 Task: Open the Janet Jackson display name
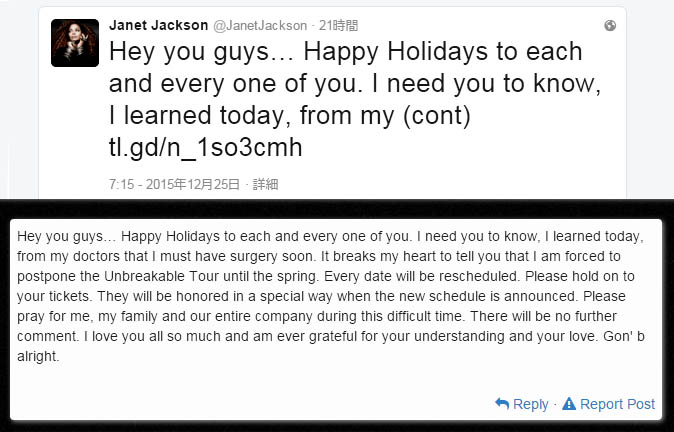(x=157, y=25)
